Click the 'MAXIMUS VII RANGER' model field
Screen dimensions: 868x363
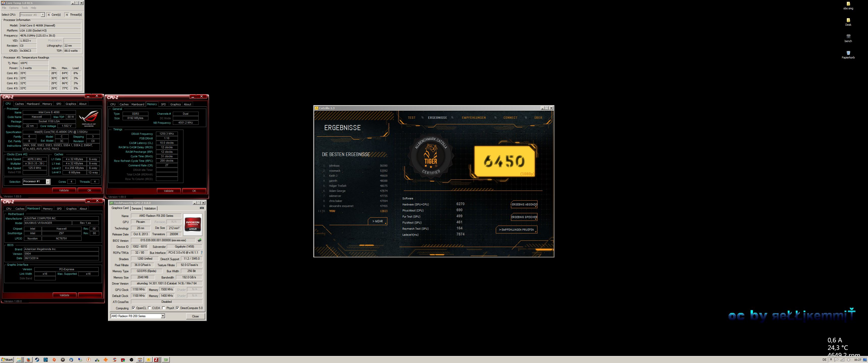(x=47, y=223)
